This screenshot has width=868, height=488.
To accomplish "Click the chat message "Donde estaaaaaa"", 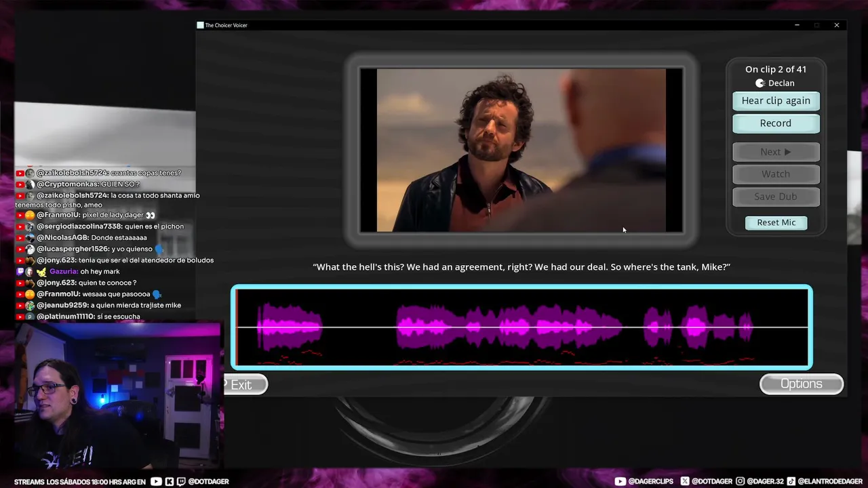I will (119, 238).
